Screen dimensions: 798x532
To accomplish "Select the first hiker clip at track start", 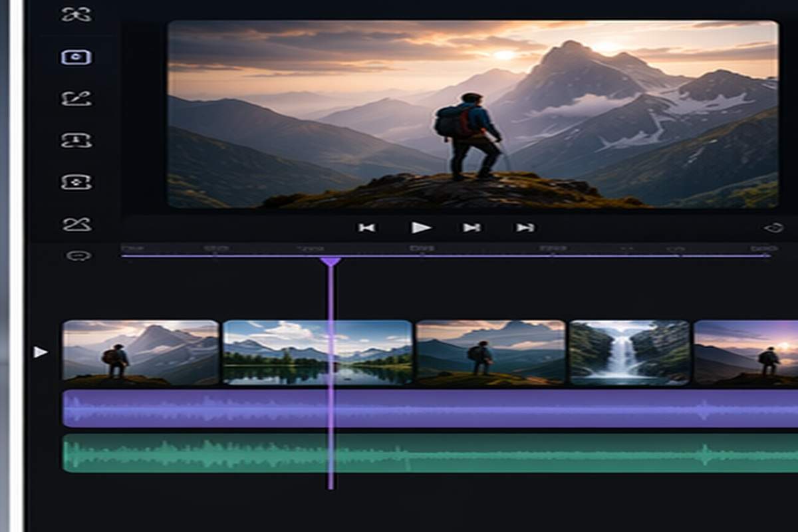I will tap(140, 352).
